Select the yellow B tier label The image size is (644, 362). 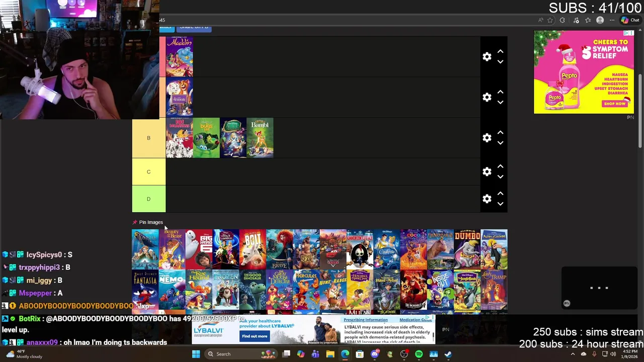pyautogui.click(x=148, y=138)
